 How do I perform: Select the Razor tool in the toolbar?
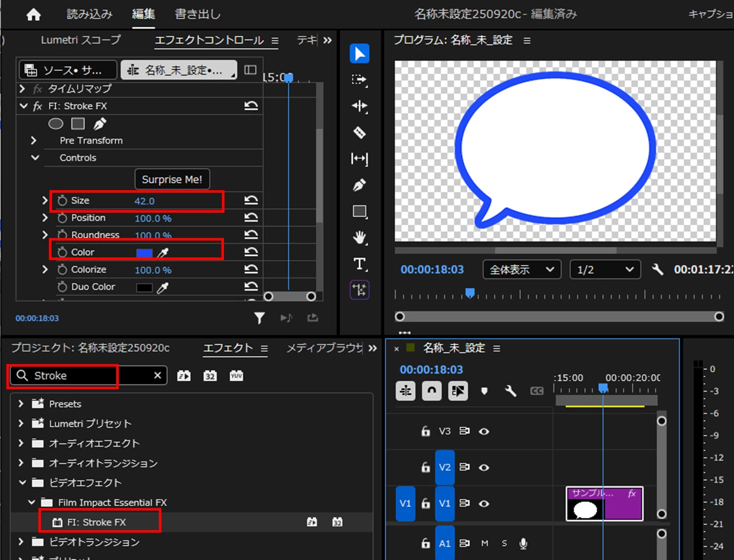pos(360,132)
